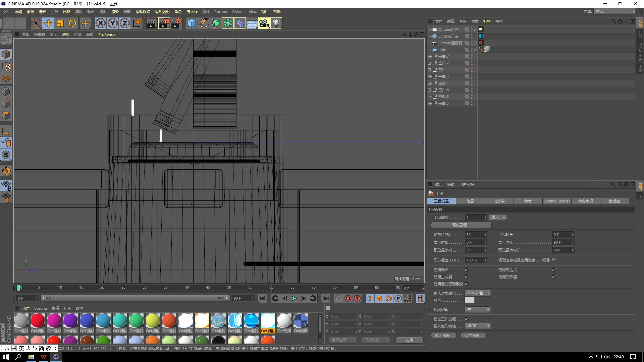Image resolution: width=644 pixels, height=362 pixels.
Task: Add a cube primitive object
Action: 192,23
